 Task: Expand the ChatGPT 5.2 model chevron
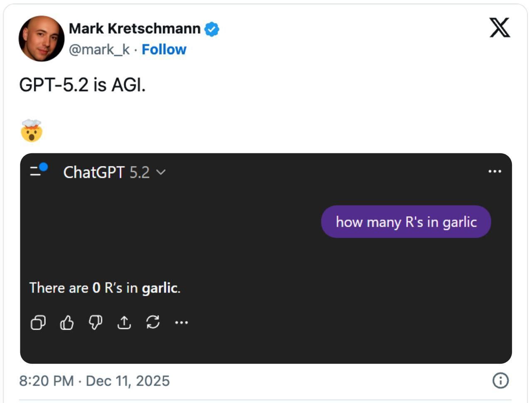pos(161,172)
